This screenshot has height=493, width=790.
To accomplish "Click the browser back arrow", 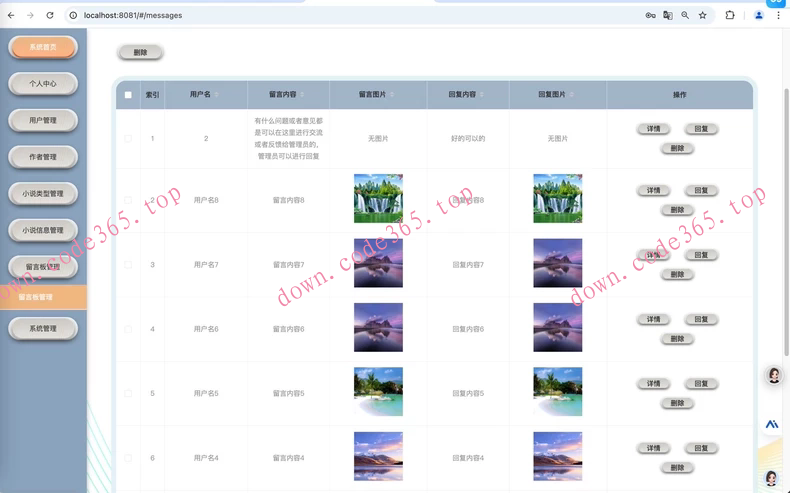I will click(11, 15).
